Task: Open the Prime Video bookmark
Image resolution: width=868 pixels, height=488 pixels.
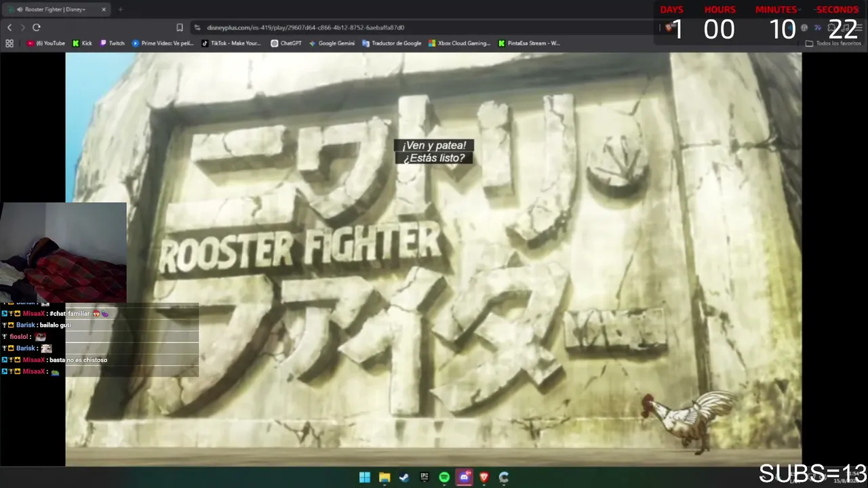Action: tap(163, 43)
